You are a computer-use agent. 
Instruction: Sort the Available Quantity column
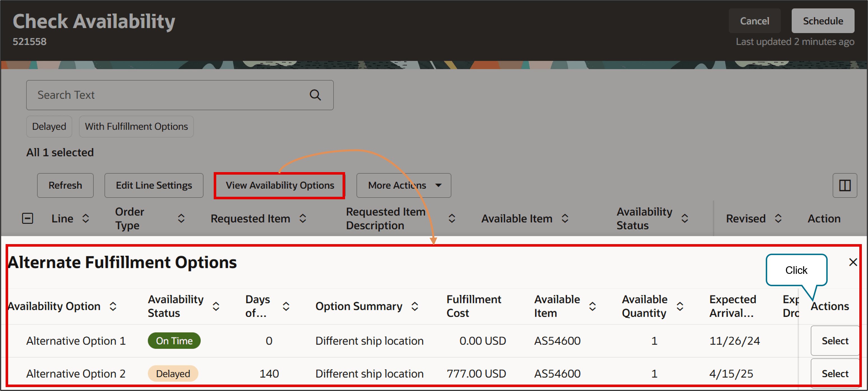click(x=680, y=306)
